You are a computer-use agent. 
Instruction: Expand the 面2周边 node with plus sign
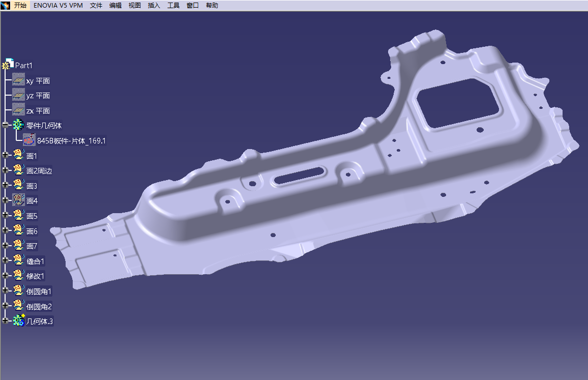click(x=6, y=170)
